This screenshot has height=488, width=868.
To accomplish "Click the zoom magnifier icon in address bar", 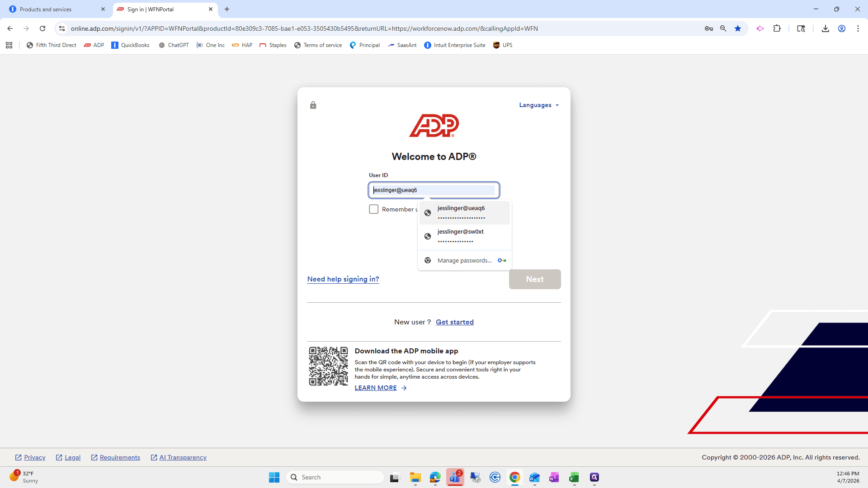I will click(x=723, y=28).
